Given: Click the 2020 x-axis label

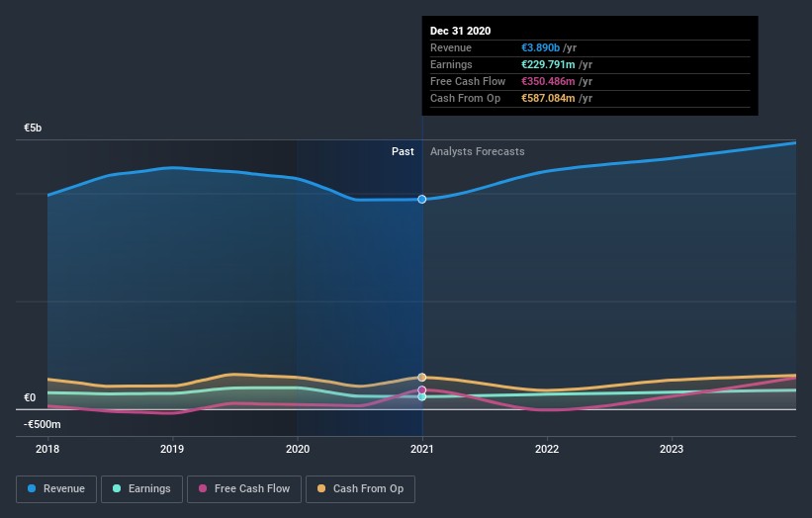Looking at the screenshot, I should [298, 449].
